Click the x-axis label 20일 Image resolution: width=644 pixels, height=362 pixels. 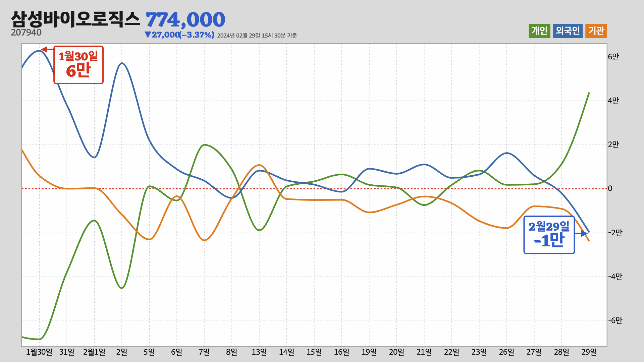[x=397, y=352]
